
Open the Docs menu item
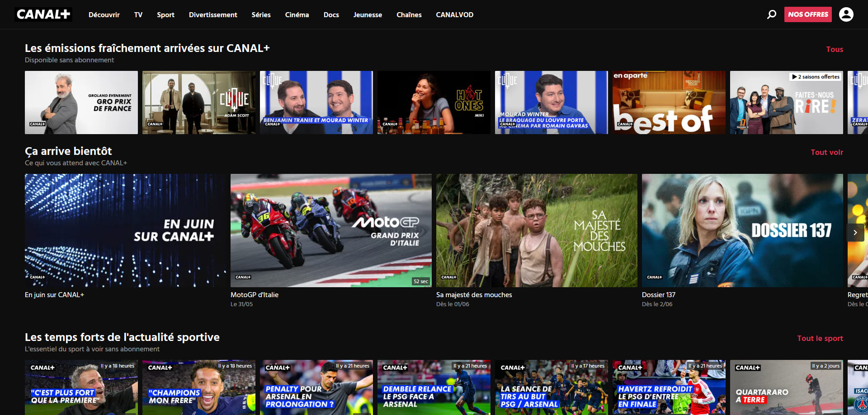(x=331, y=15)
